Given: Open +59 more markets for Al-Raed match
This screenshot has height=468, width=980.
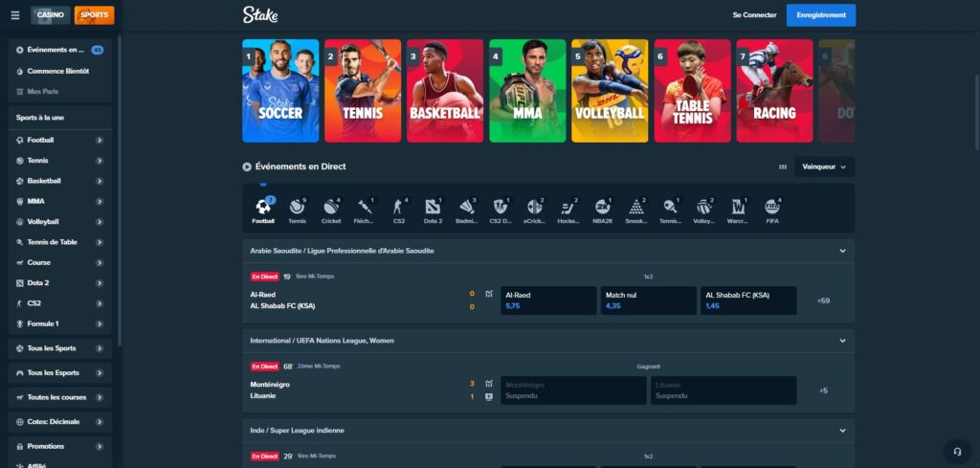Looking at the screenshot, I should (x=823, y=301).
